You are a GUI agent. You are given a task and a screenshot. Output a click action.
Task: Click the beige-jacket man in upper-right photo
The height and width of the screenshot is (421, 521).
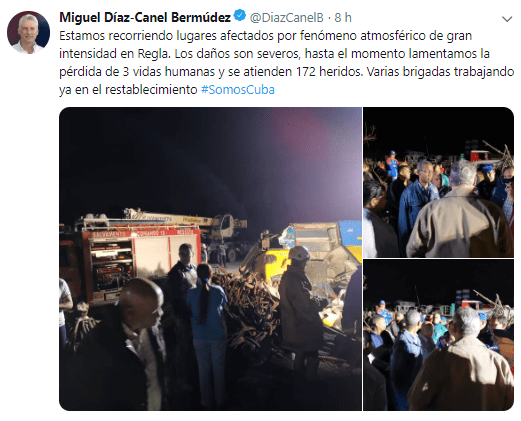(457, 213)
